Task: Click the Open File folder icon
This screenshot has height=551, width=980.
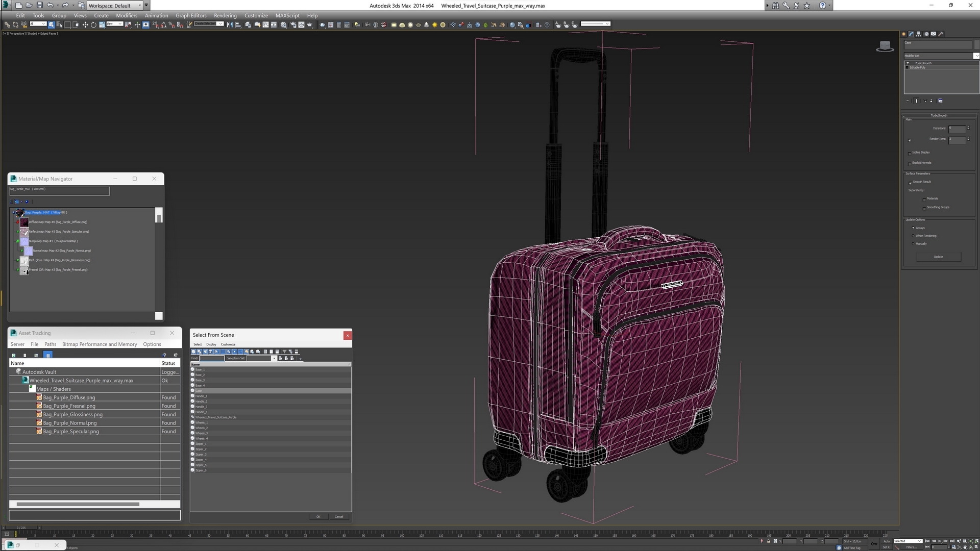Action: [x=29, y=5]
